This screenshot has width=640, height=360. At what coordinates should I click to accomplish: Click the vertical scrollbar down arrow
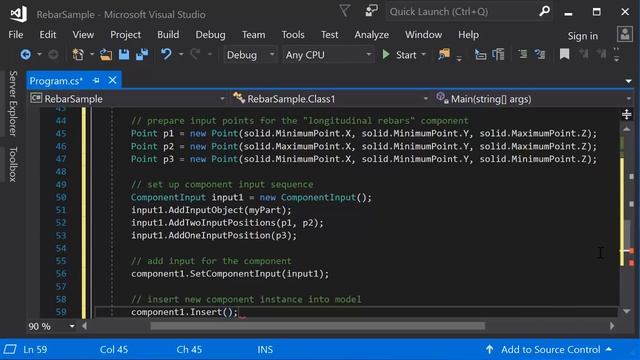627,311
